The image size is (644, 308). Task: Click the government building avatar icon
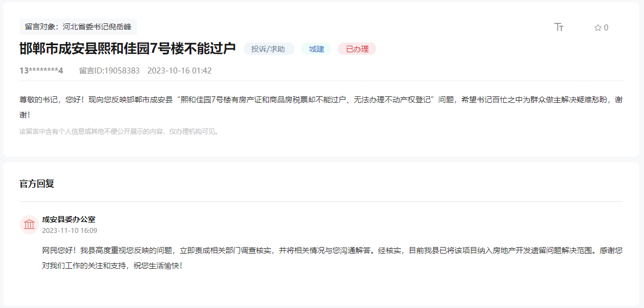pos(29,225)
